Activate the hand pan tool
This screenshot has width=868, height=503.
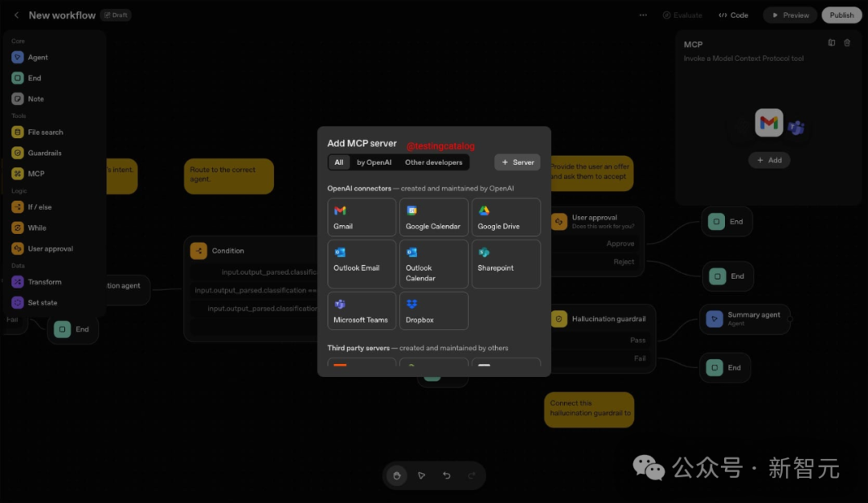pyautogui.click(x=396, y=476)
